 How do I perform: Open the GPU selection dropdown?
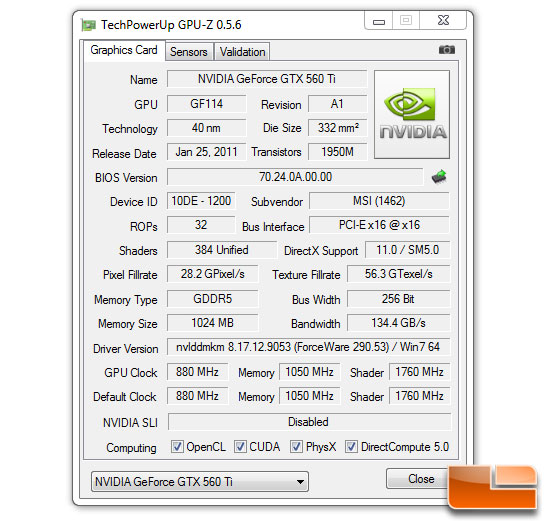[x=200, y=481]
